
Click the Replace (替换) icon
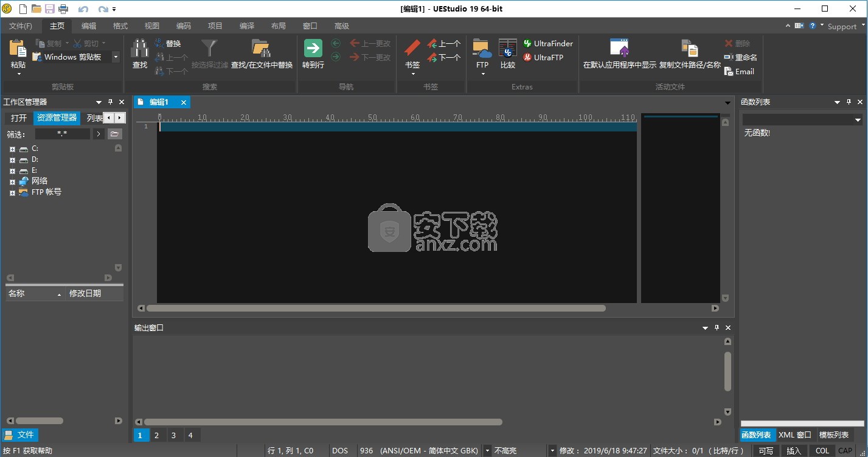click(x=159, y=43)
